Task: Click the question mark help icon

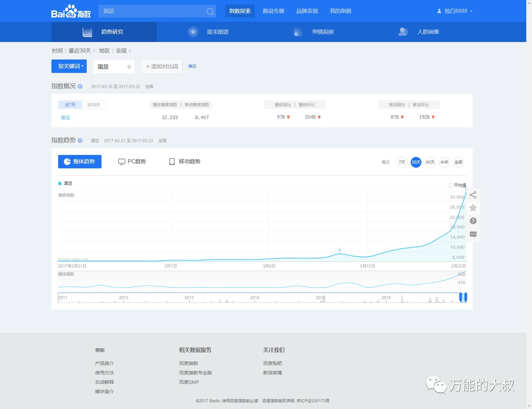Action: pos(473,221)
